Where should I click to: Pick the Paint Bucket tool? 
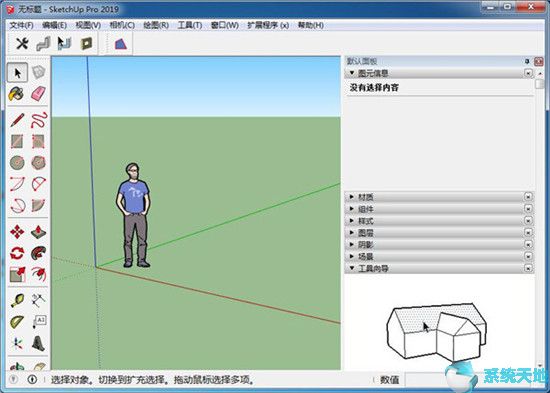(16, 94)
